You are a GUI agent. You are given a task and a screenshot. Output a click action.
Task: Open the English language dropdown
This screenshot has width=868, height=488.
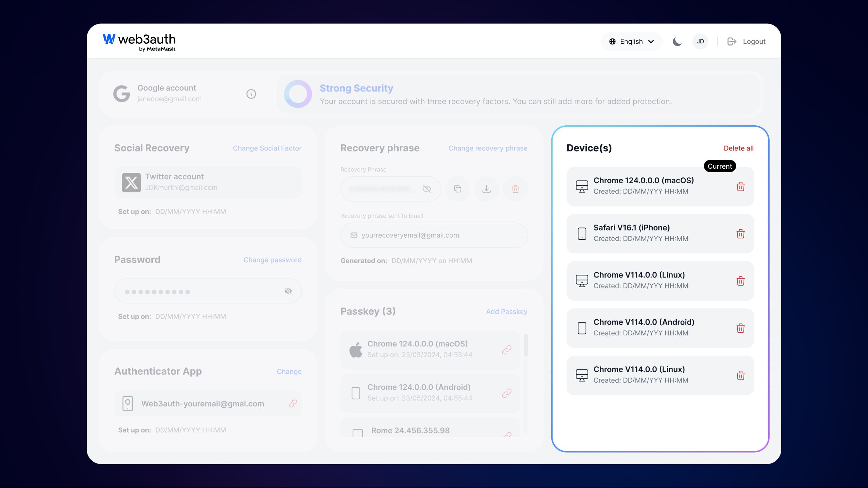(x=631, y=41)
